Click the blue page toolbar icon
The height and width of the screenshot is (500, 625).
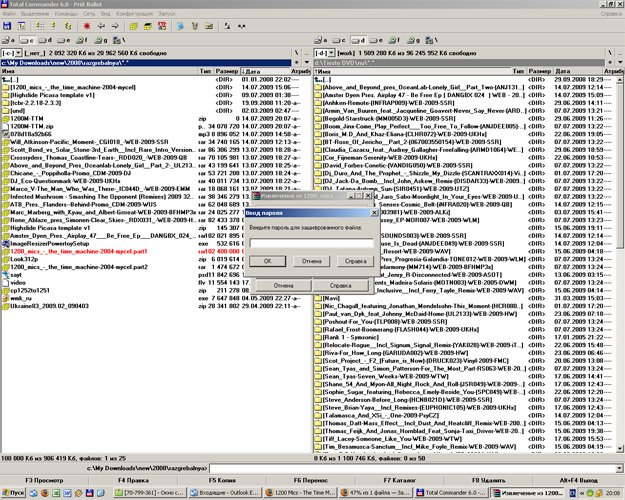click(181, 26)
